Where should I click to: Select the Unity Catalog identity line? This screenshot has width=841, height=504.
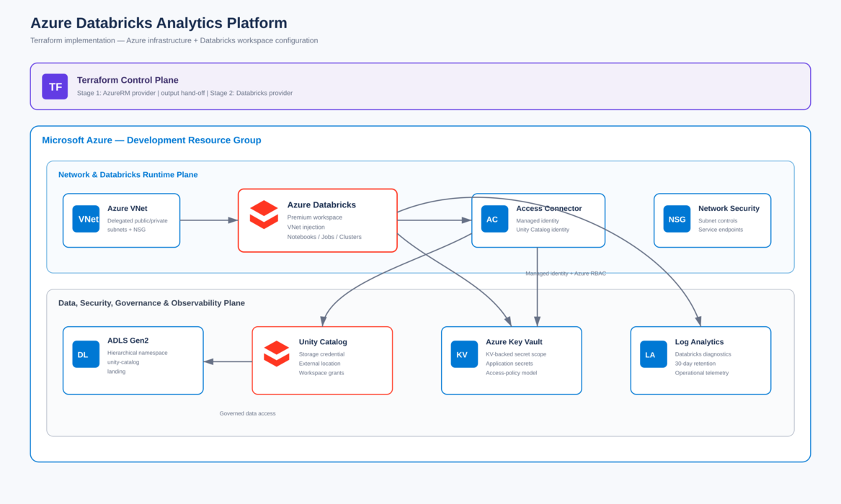click(x=543, y=230)
